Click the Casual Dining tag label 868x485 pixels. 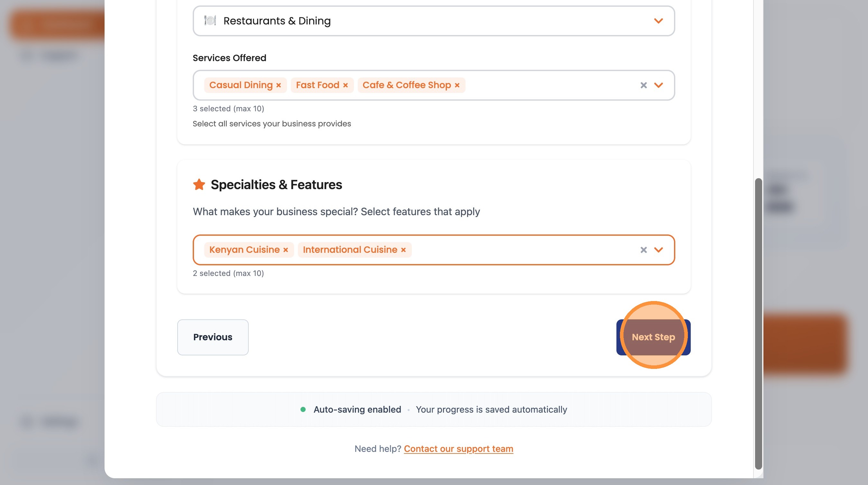pyautogui.click(x=241, y=85)
